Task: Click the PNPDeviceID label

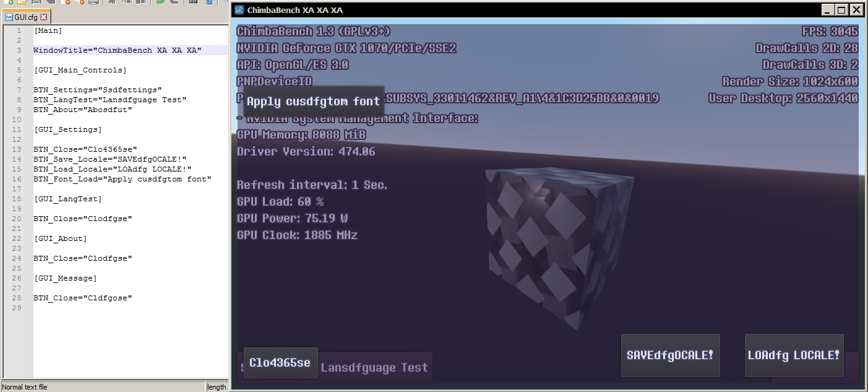Action: [x=274, y=81]
